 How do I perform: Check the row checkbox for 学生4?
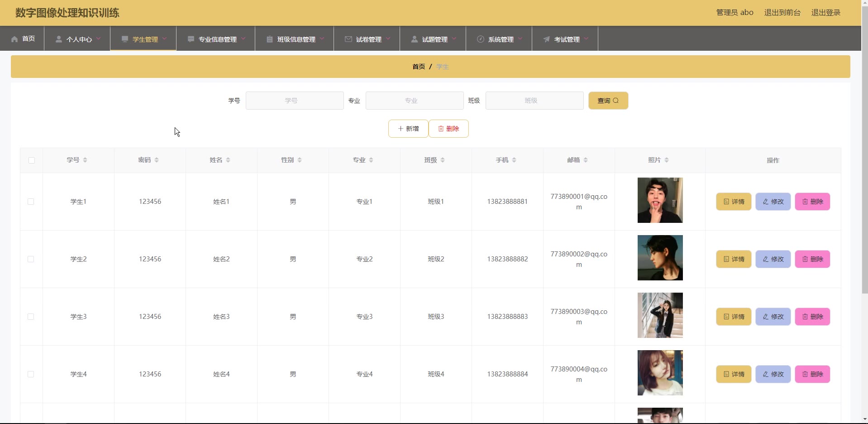[x=31, y=374]
